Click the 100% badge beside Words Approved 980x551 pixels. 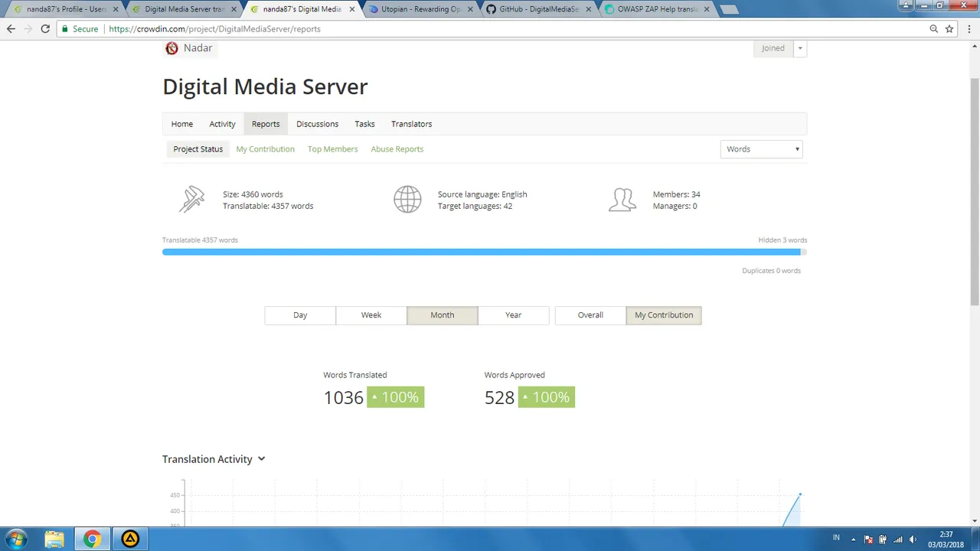[546, 397]
